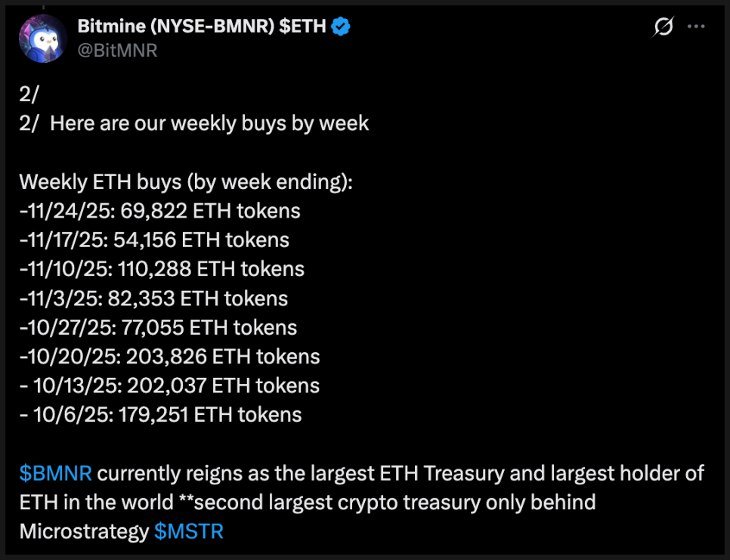This screenshot has width=730, height=560.
Task: Click the 11/10/25 line showing 110,288 ETH
Action: pos(162,269)
